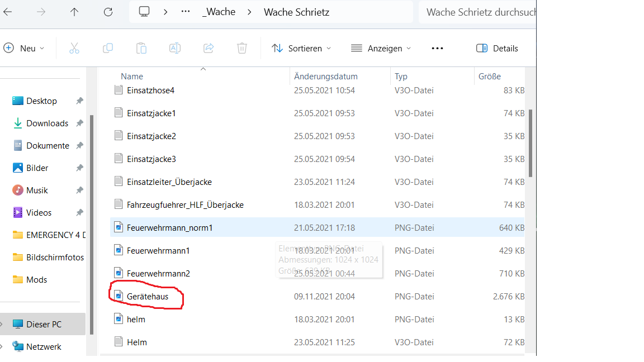Click the vertical scrollbar of file list
Viewport: 644px width, 362px height.
point(531,142)
